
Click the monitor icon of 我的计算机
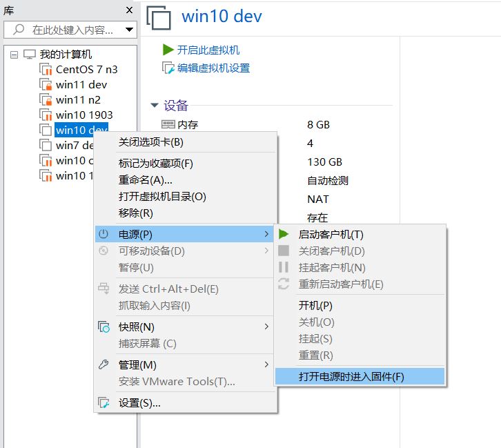point(30,55)
